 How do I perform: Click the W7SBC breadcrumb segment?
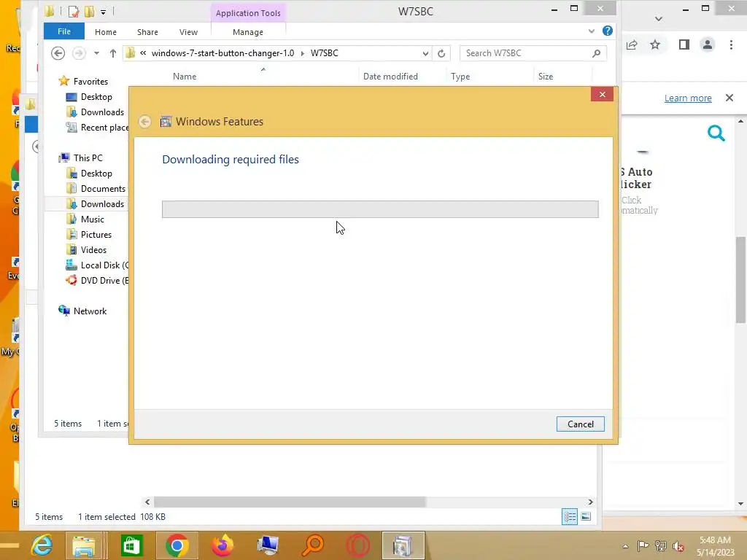click(325, 52)
